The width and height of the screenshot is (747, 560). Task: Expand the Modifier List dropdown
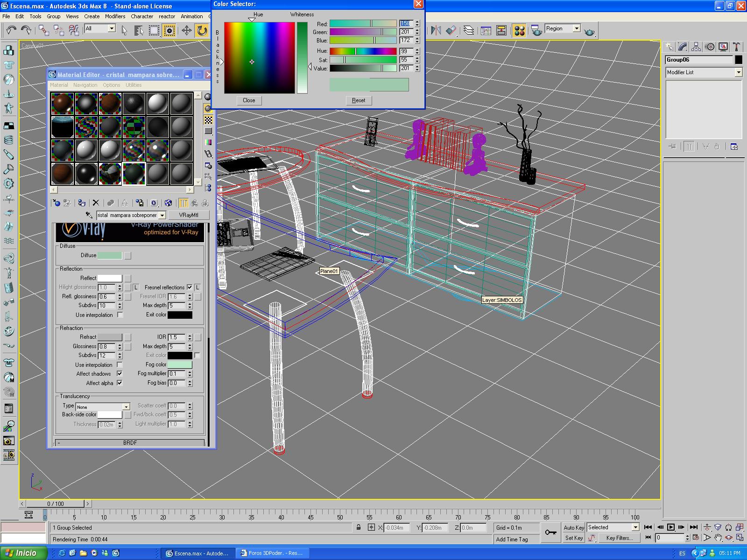(x=704, y=72)
